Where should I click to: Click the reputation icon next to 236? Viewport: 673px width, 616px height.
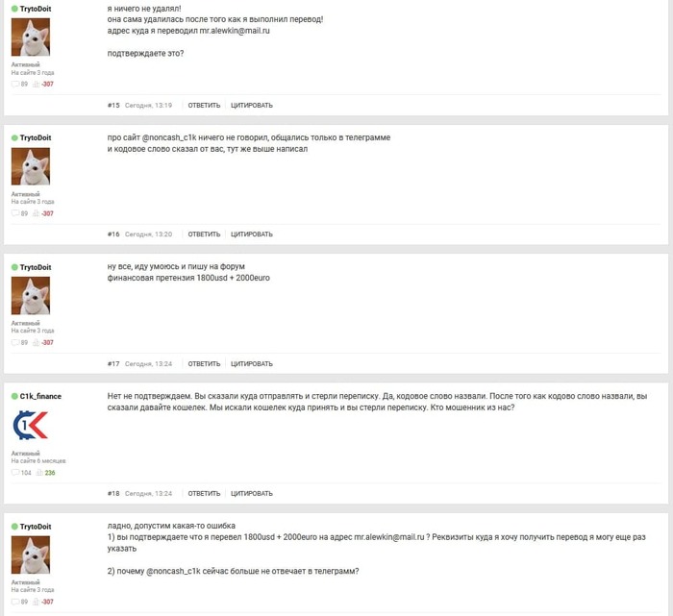(39, 472)
